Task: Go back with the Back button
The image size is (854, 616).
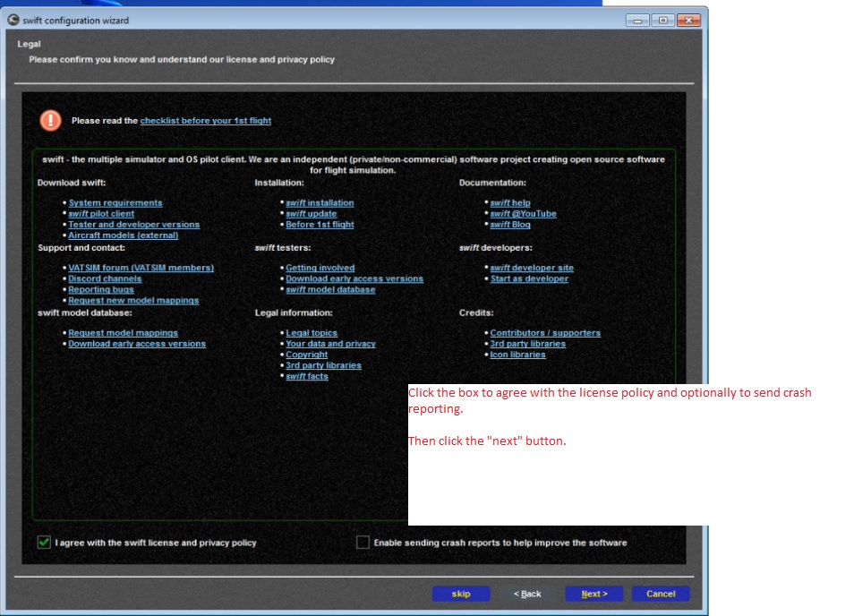Action: pyautogui.click(x=527, y=594)
